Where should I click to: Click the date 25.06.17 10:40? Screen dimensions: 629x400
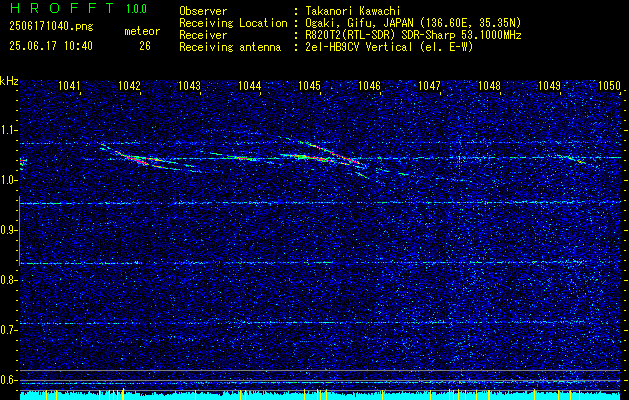pos(51,46)
